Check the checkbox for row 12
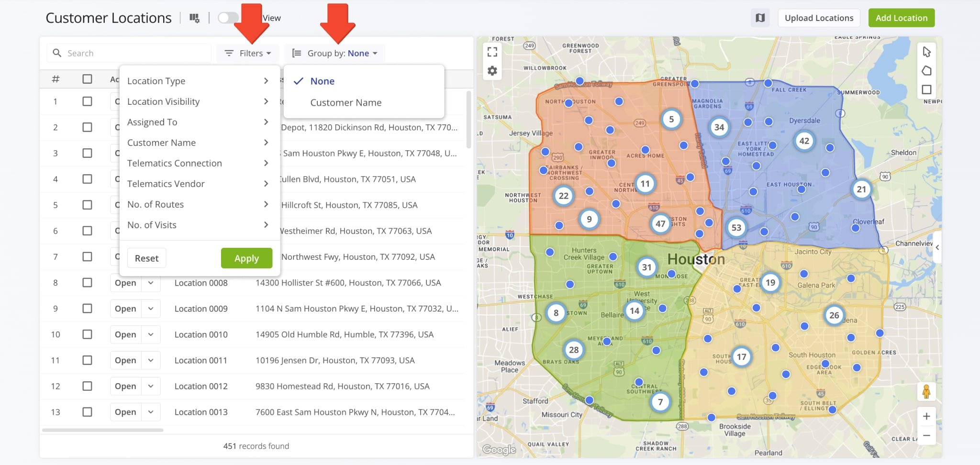 click(87, 386)
